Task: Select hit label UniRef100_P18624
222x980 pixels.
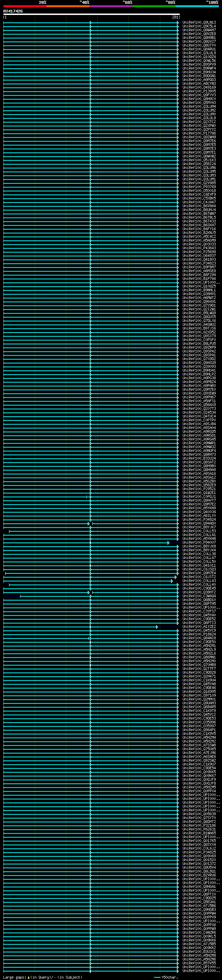Action: coord(199,634)
